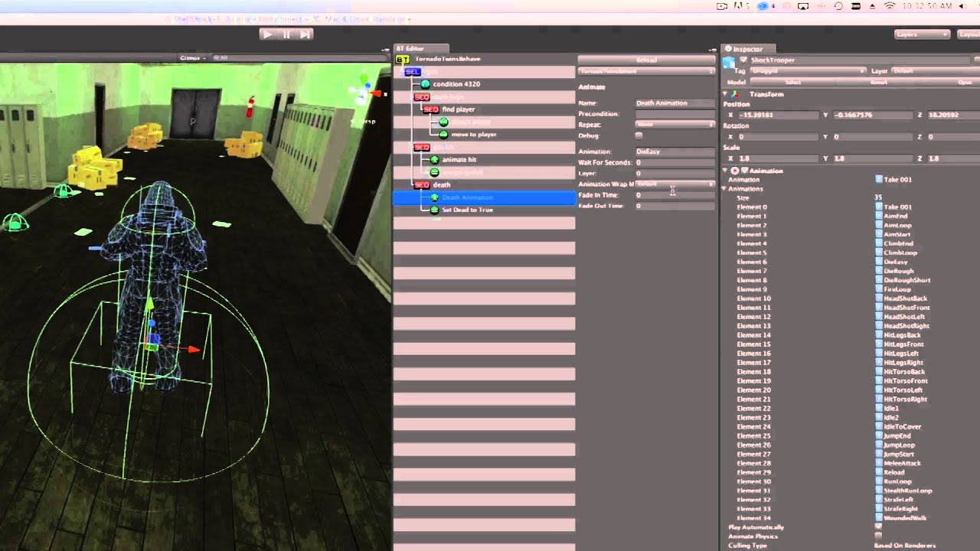
Task: Click the Play button in the toolbar
Action: [x=267, y=34]
